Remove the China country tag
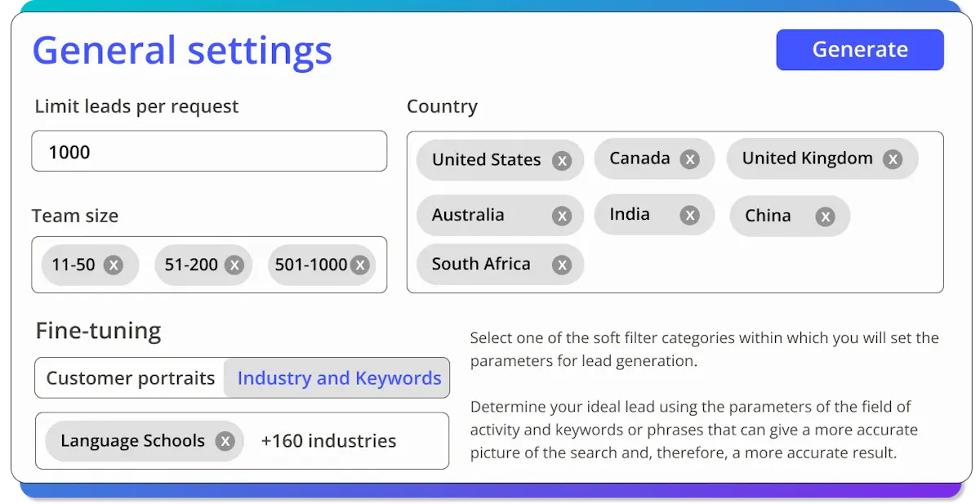The width and height of the screenshot is (980, 504). (826, 216)
